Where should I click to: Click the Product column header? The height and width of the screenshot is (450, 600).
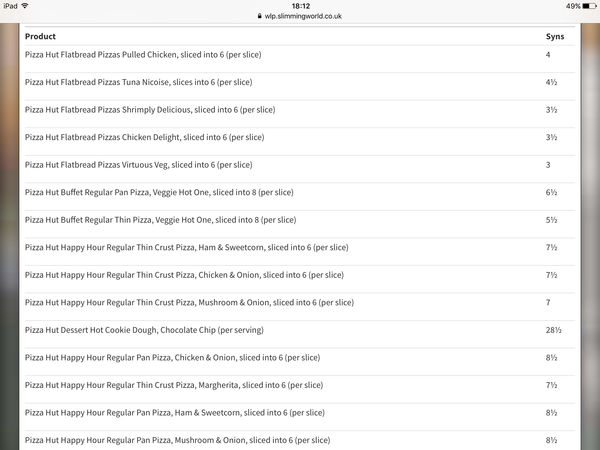click(x=40, y=36)
